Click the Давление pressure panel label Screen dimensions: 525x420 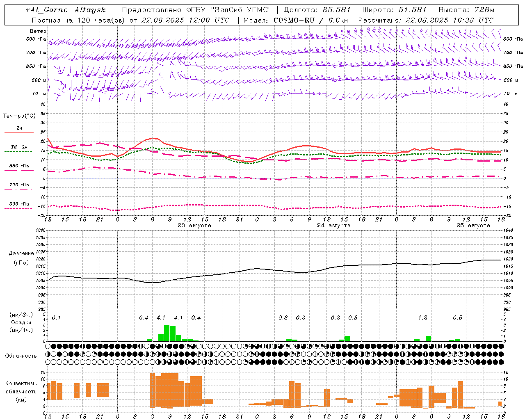[21, 253]
